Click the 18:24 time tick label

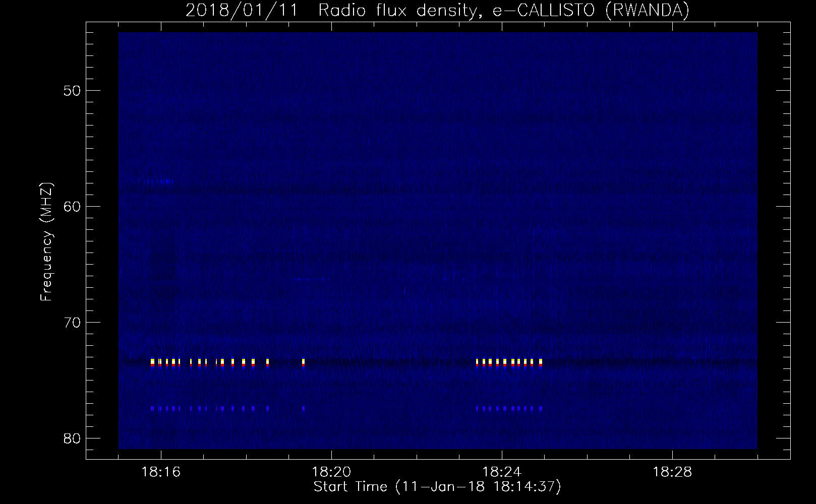click(502, 472)
